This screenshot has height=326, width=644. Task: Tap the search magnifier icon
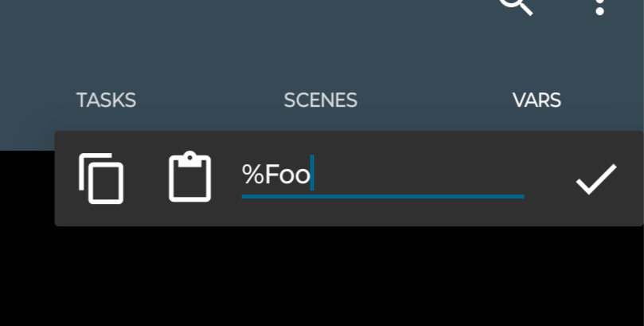click(514, 5)
